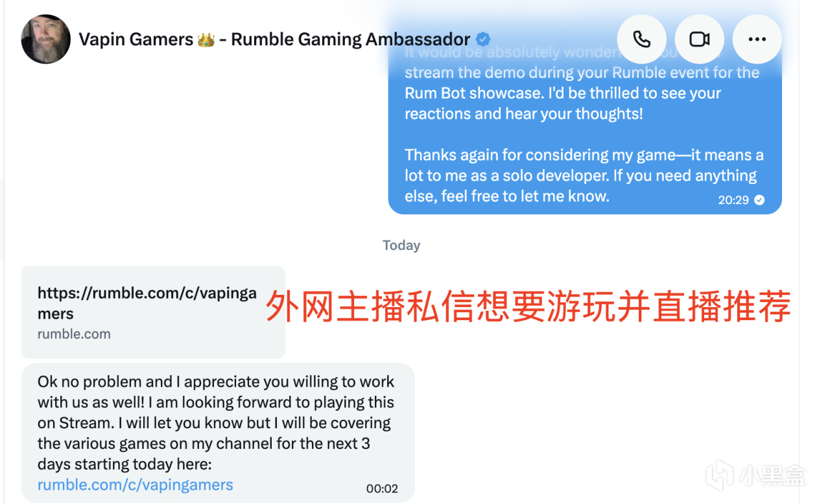The width and height of the screenshot is (830, 504).
Task: Open the rumble.com link preview card
Action: point(153,312)
